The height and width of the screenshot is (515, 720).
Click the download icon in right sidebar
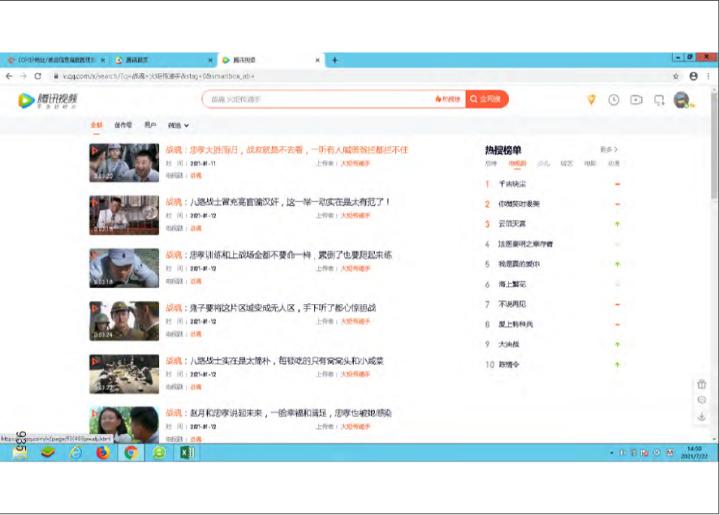point(701,416)
